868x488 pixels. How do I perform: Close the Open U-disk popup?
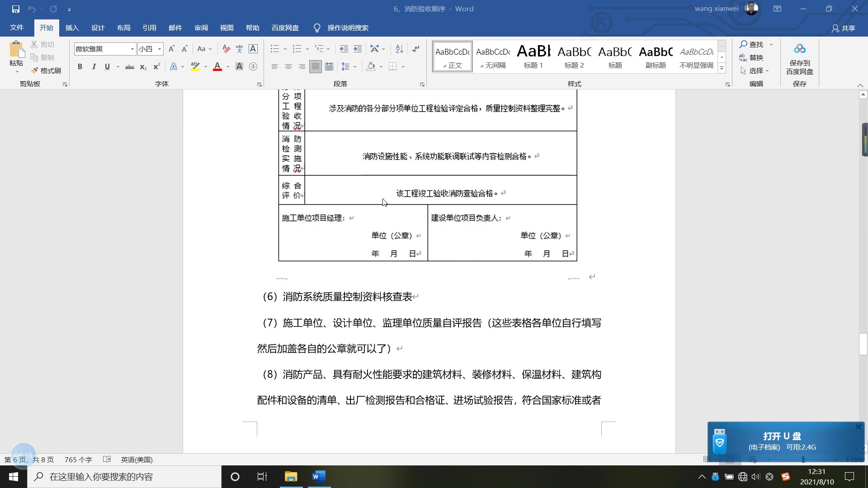click(x=858, y=427)
